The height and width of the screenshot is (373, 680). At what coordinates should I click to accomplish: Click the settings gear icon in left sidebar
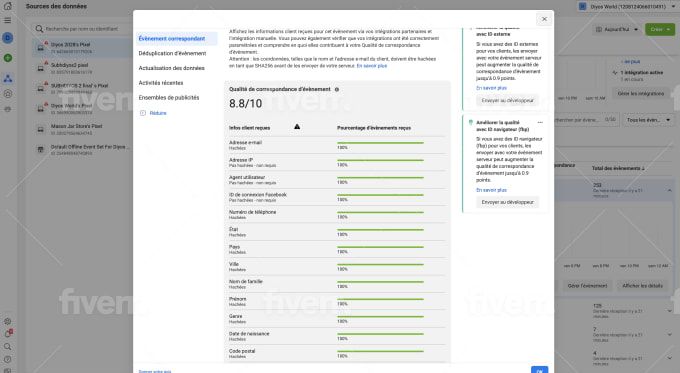[x=7, y=321]
